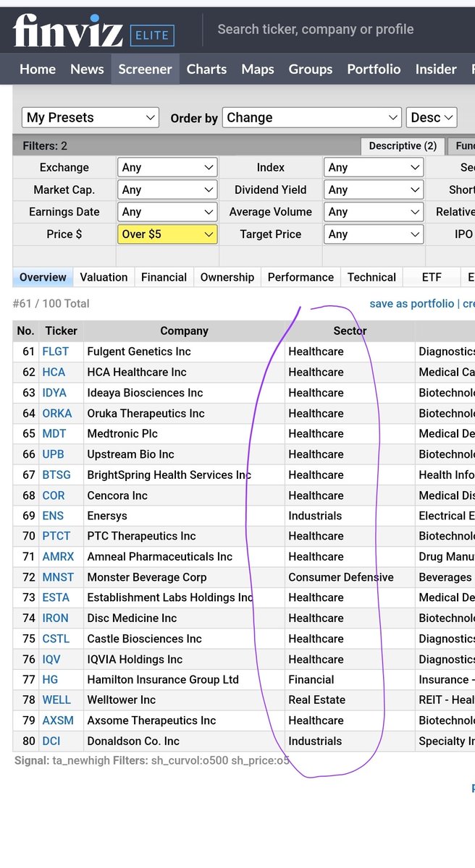Open the Exchange filter dropdown
Image resolution: width=475 pixels, height=868 pixels.
[x=167, y=167]
